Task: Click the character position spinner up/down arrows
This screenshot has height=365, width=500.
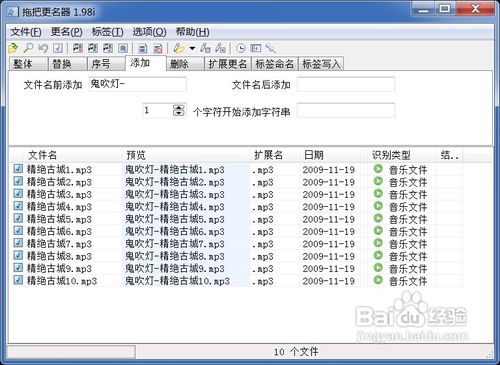Action: click(179, 110)
